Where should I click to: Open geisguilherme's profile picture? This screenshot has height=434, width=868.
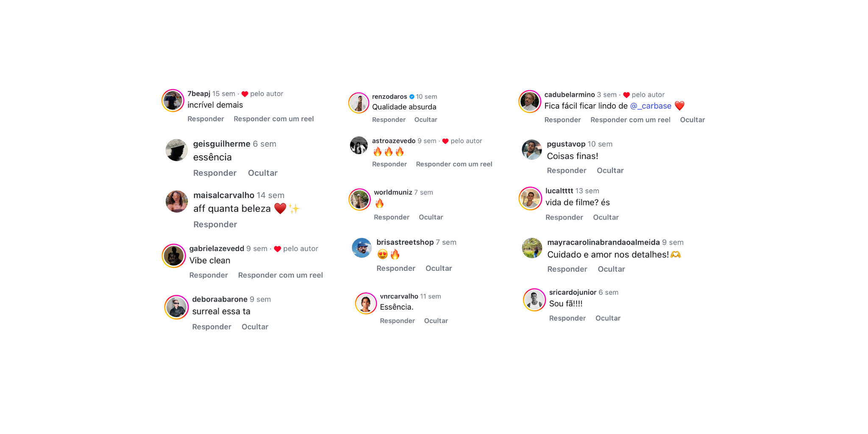(x=176, y=150)
